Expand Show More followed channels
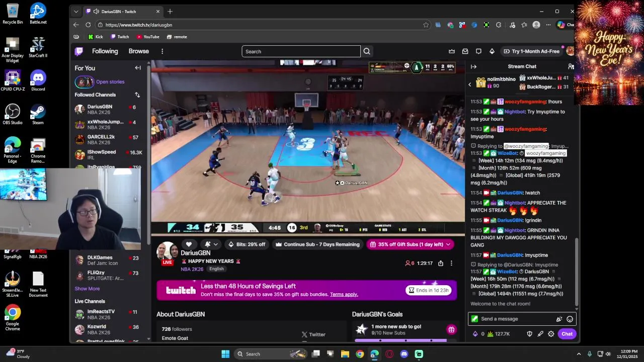The image size is (644, 362). [x=87, y=289]
